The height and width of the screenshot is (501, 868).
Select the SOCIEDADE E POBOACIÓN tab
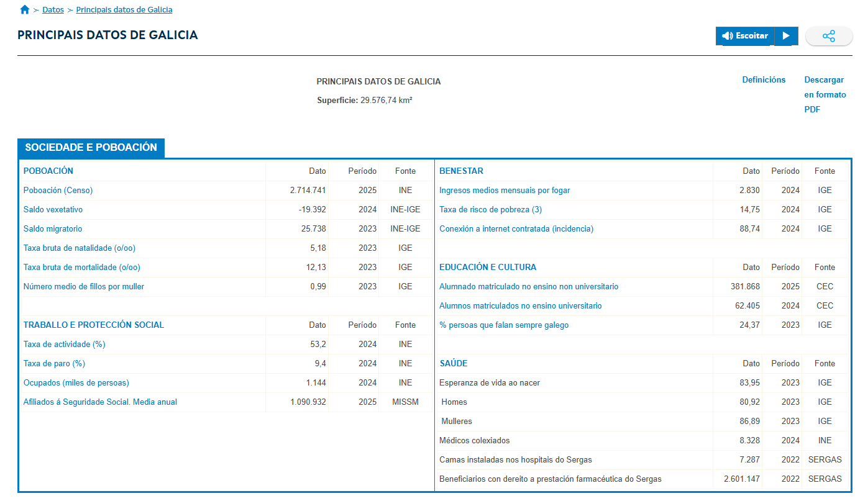click(91, 148)
